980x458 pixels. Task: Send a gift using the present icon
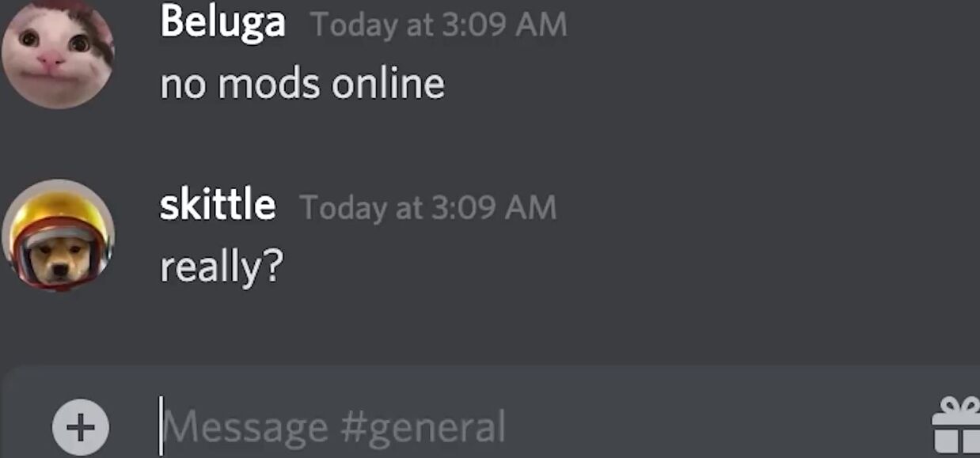coord(956,426)
